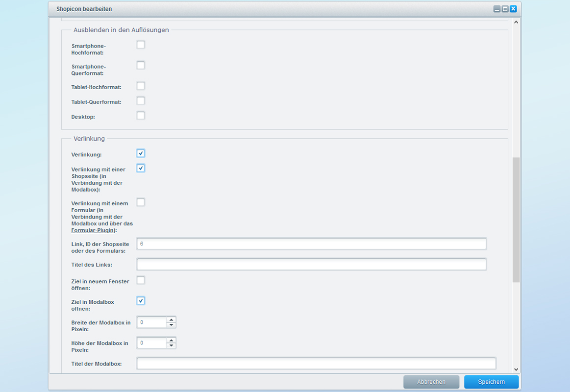
Task: Enable hiding on Tablet-Querformat
Action: click(x=141, y=100)
